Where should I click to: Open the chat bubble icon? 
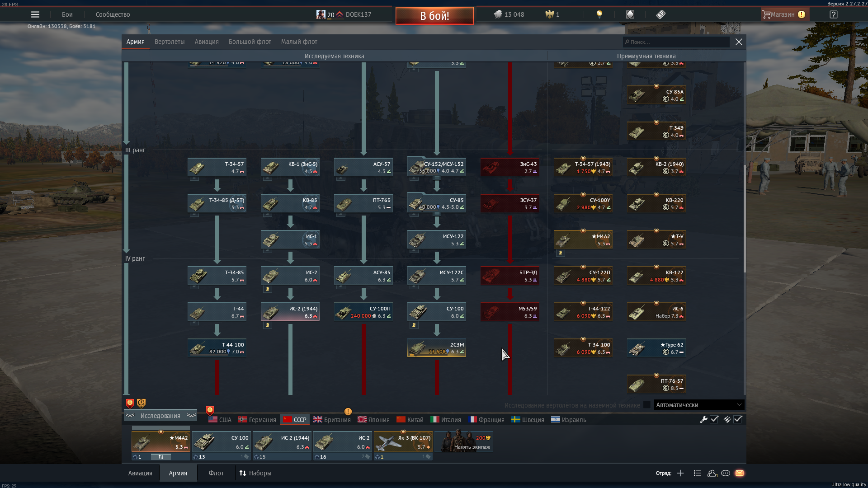pyautogui.click(x=726, y=473)
